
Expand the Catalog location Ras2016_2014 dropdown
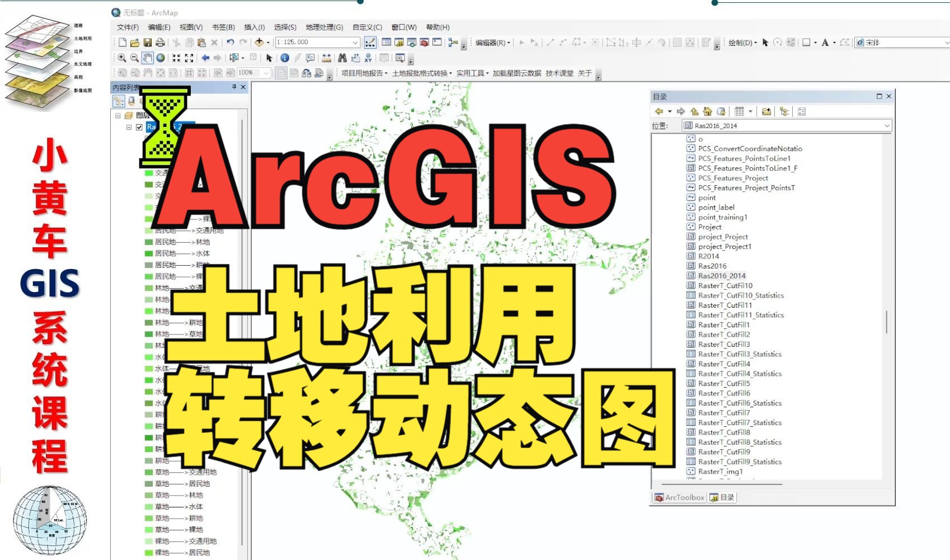887,126
